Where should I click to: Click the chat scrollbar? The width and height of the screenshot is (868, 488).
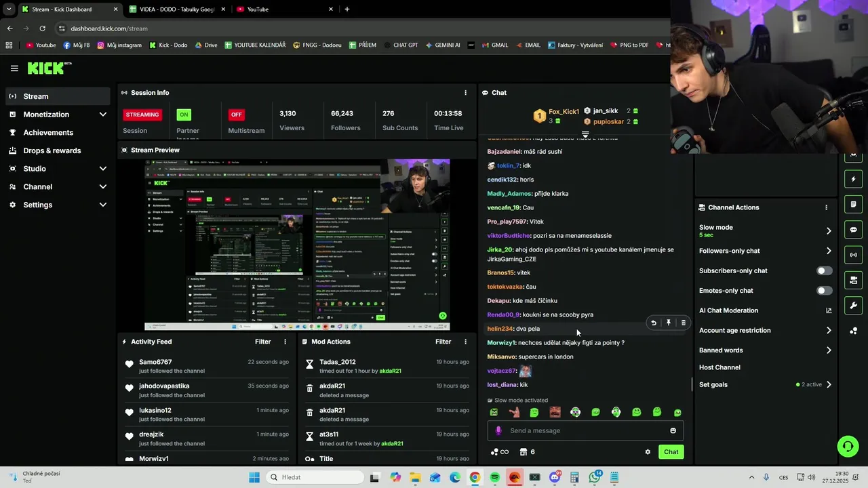tap(692, 384)
